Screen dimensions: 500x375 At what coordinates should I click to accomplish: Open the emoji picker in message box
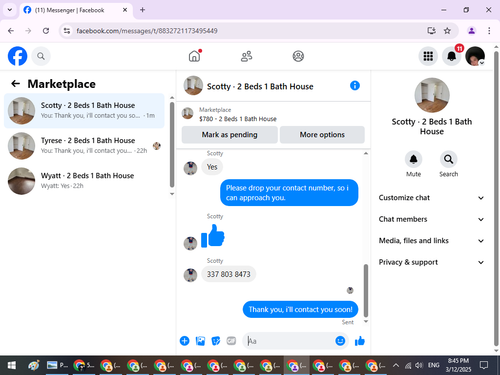[340, 341]
